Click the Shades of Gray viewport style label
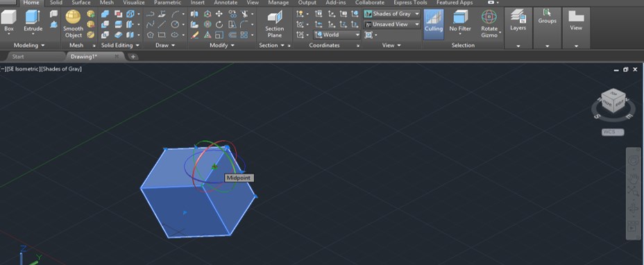The height and width of the screenshot is (265, 644). pyautogui.click(x=62, y=69)
